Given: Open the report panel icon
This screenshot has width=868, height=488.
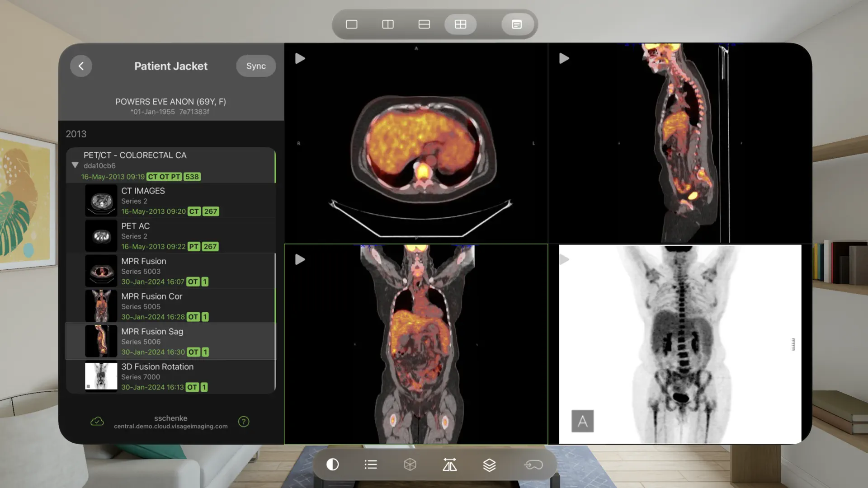Looking at the screenshot, I should [x=517, y=24].
